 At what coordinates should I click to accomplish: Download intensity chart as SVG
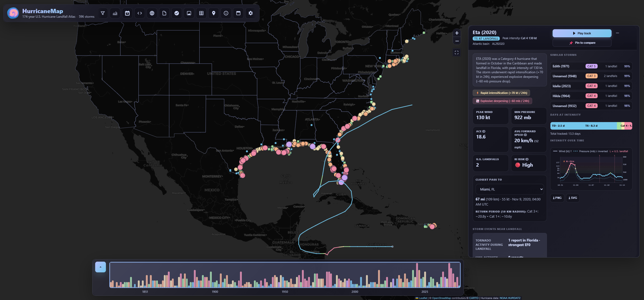pos(573,198)
